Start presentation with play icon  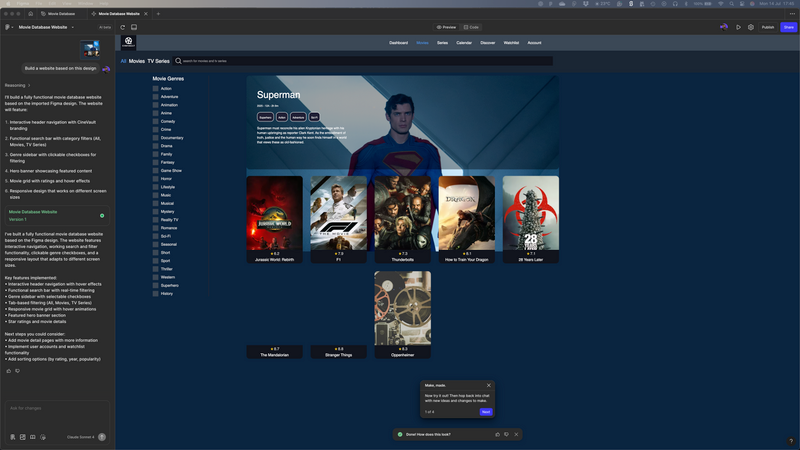(738, 27)
